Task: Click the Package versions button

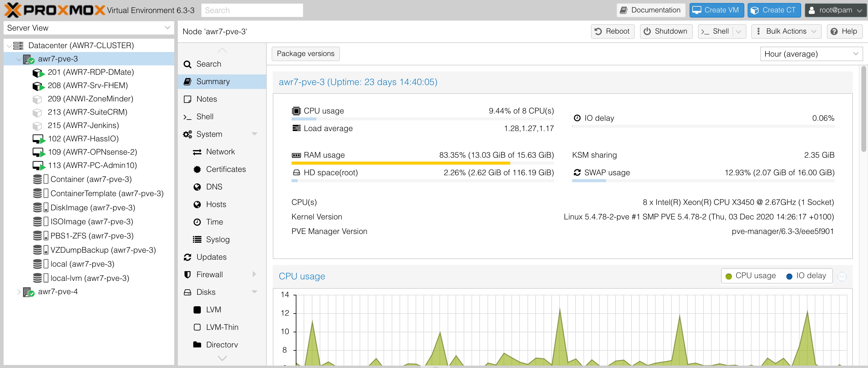Action: tap(306, 54)
